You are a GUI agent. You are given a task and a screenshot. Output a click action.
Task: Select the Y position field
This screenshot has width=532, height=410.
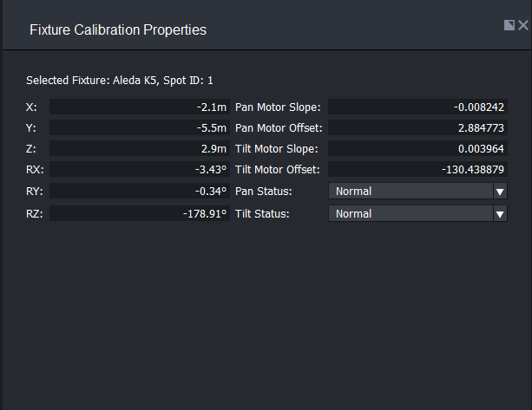140,128
